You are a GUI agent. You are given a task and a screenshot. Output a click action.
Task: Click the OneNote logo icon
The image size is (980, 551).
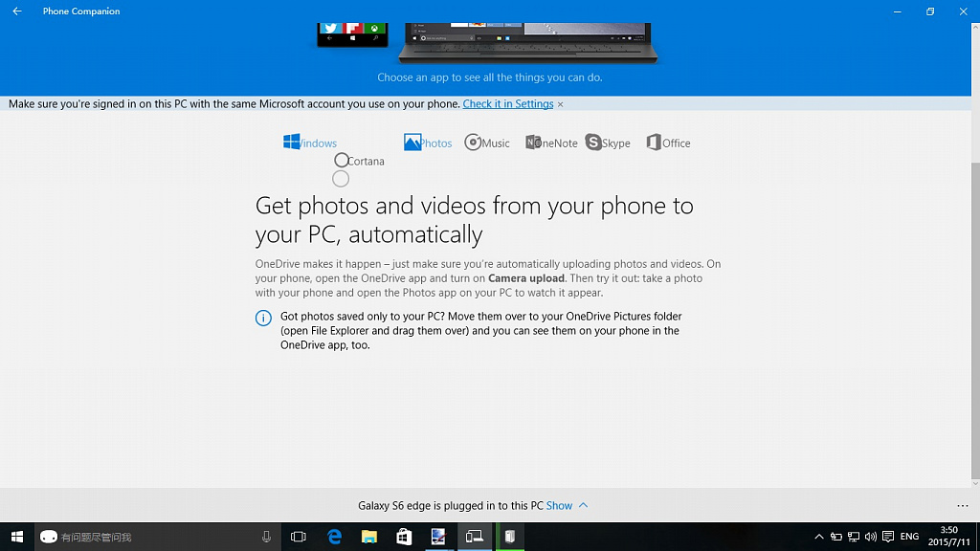[532, 143]
